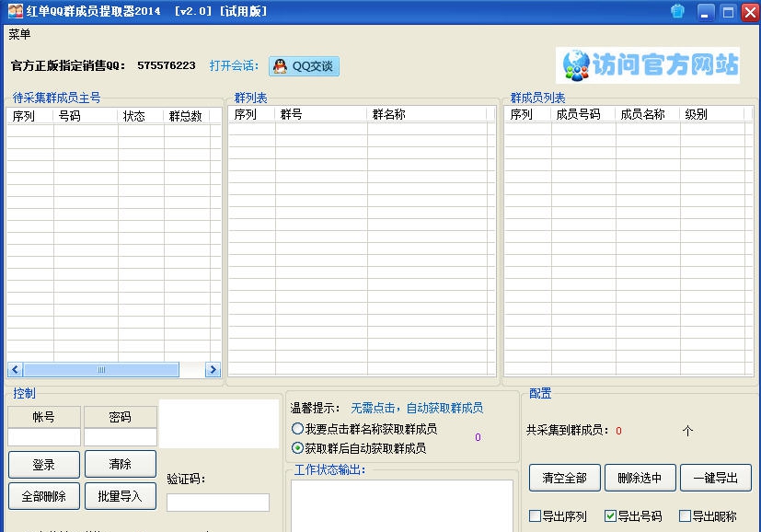
Task: Click the 清除 clear button
Action: tap(121, 464)
